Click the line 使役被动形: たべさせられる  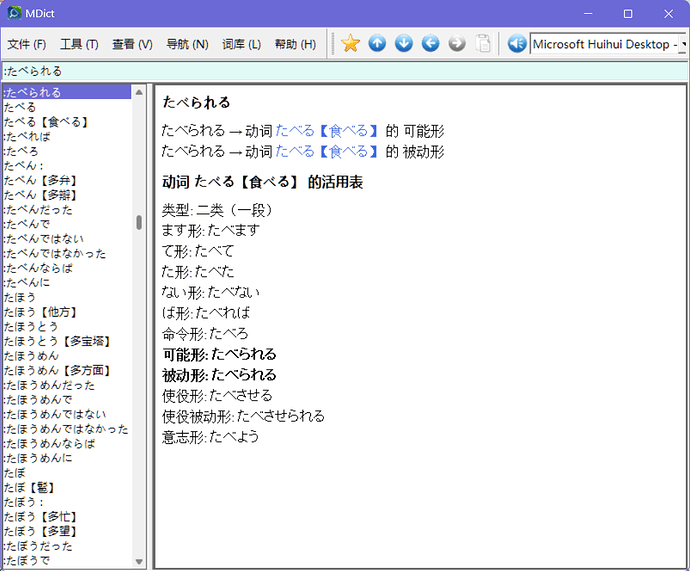243,416
